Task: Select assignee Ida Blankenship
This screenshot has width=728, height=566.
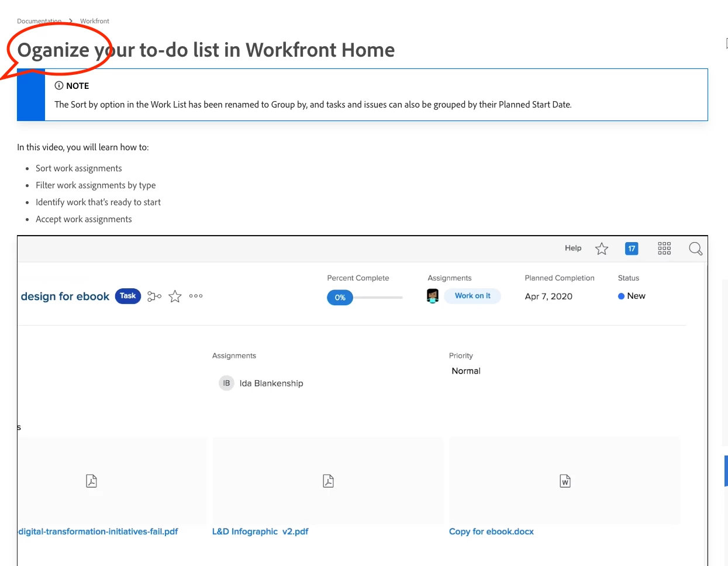Action: [x=271, y=384]
